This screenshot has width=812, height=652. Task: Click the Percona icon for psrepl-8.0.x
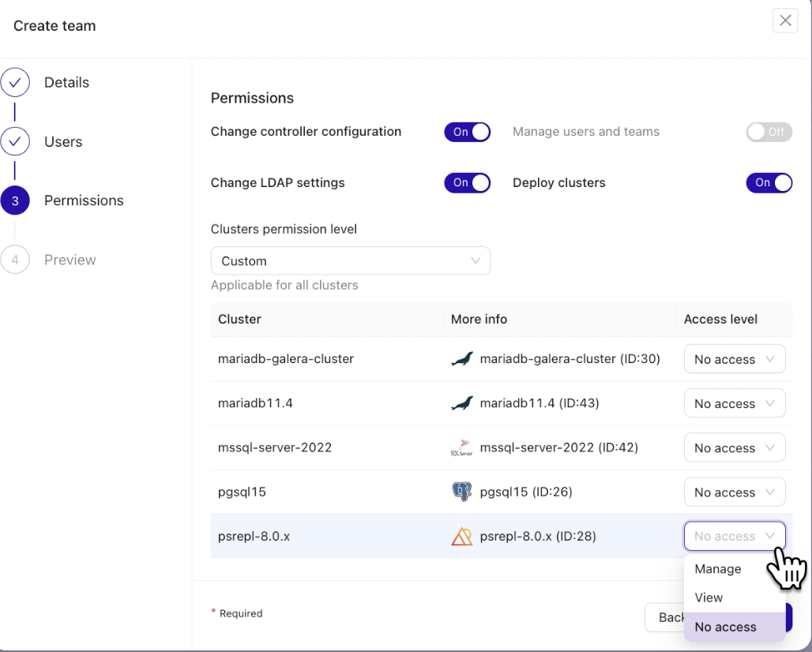[x=462, y=537]
